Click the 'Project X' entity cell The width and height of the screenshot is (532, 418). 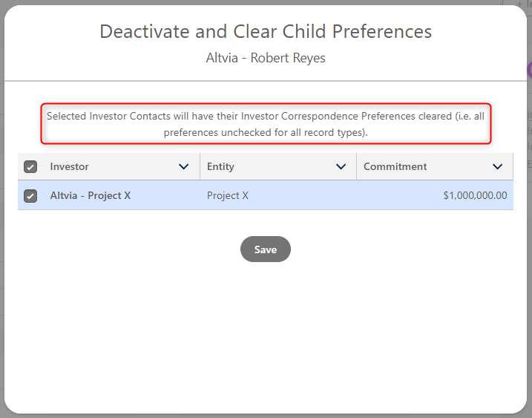point(228,195)
